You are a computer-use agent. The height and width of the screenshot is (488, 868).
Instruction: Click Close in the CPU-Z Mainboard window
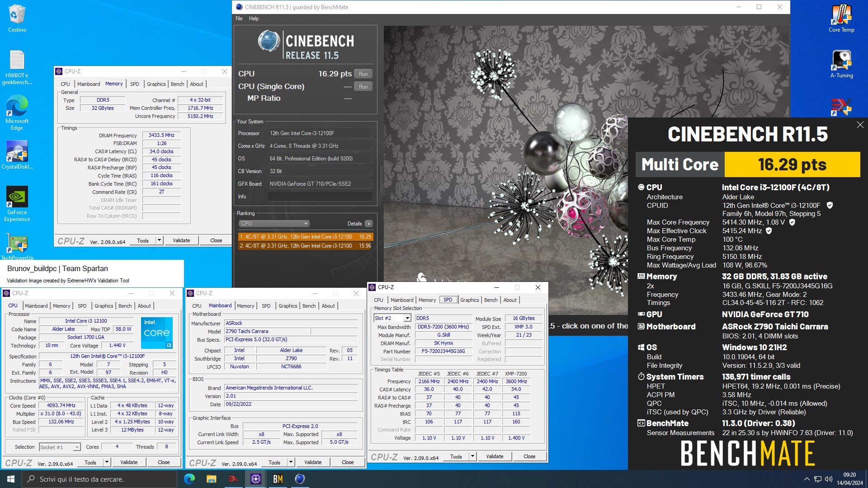tap(348, 462)
